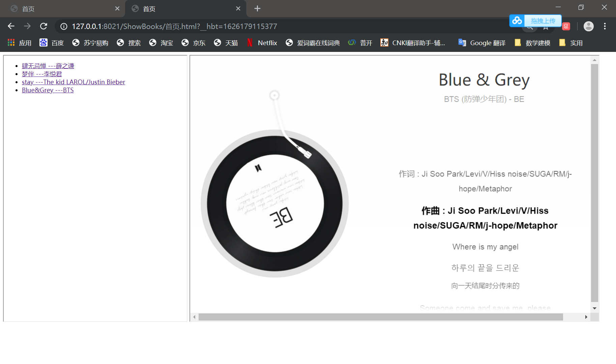Click the BE vinyl record image
The image size is (616, 364).
274,203
